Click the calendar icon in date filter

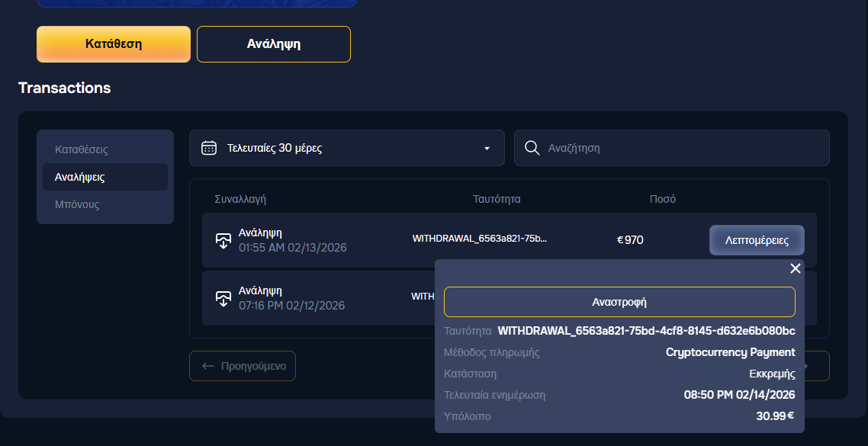tap(209, 148)
